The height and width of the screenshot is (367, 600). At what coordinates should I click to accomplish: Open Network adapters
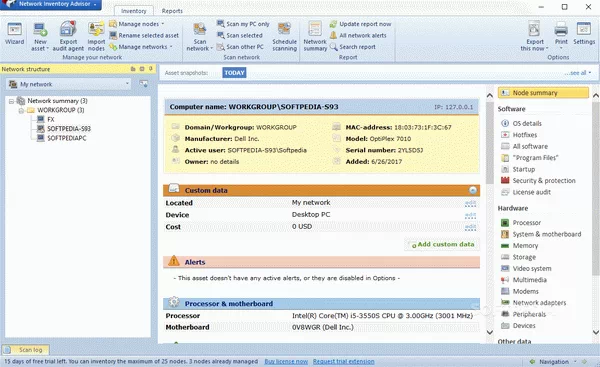(534, 302)
